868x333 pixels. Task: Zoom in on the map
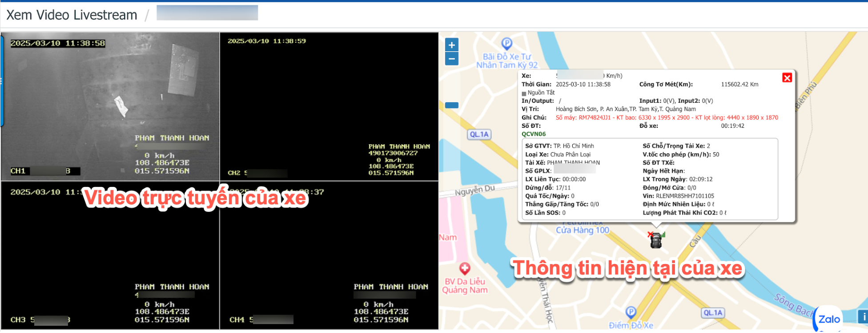click(x=452, y=45)
